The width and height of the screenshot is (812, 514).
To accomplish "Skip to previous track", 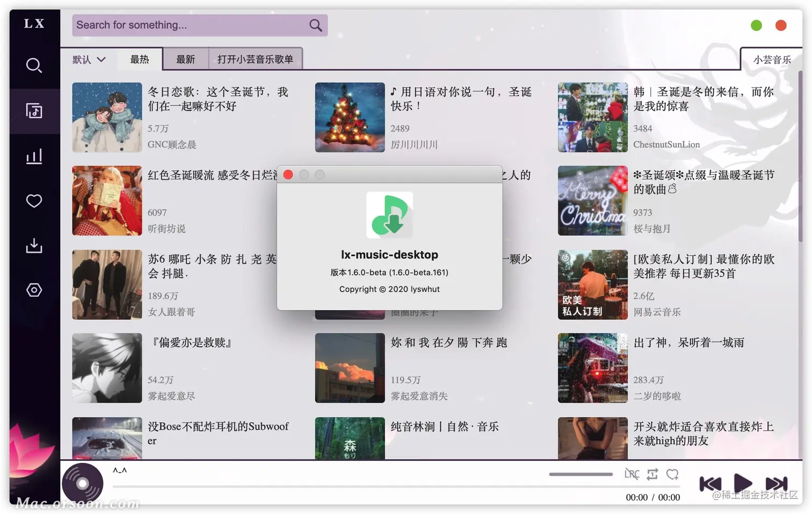I will pyautogui.click(x=710, y=484).
